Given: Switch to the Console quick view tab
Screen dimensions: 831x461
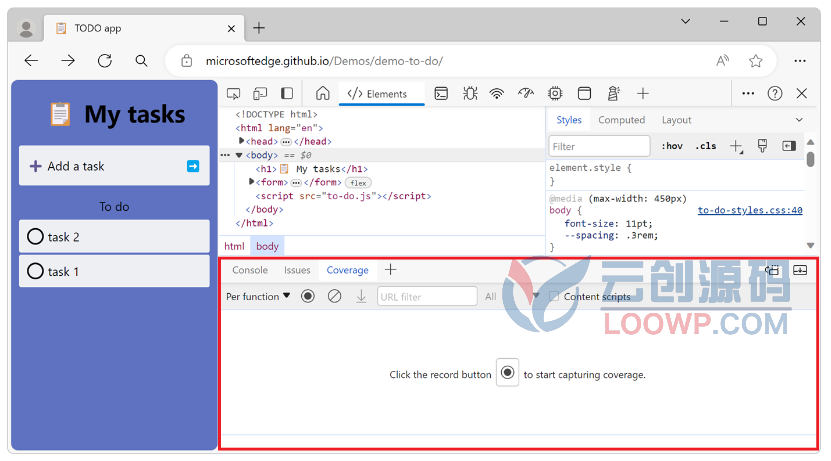Looking at the screenshot, I should point(250,270).
